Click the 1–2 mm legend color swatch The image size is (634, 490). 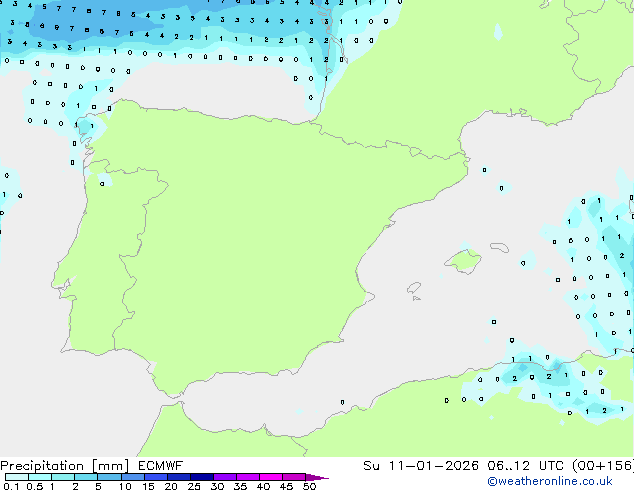[63, 477]
